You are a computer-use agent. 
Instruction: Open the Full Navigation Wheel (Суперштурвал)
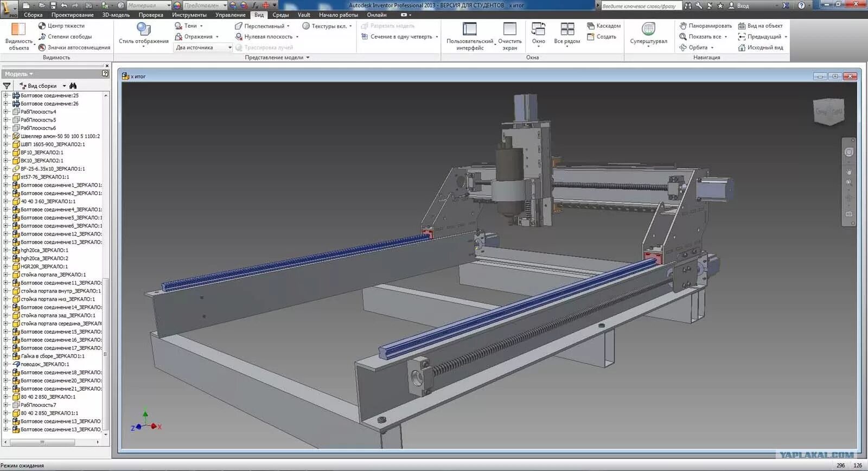(x=648, y=34)
